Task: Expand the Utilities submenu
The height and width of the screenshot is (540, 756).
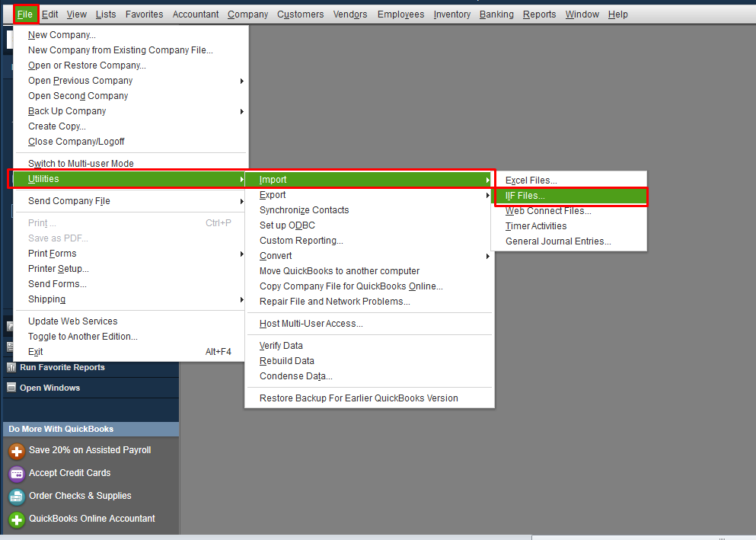Action: (x=129, y=179)
